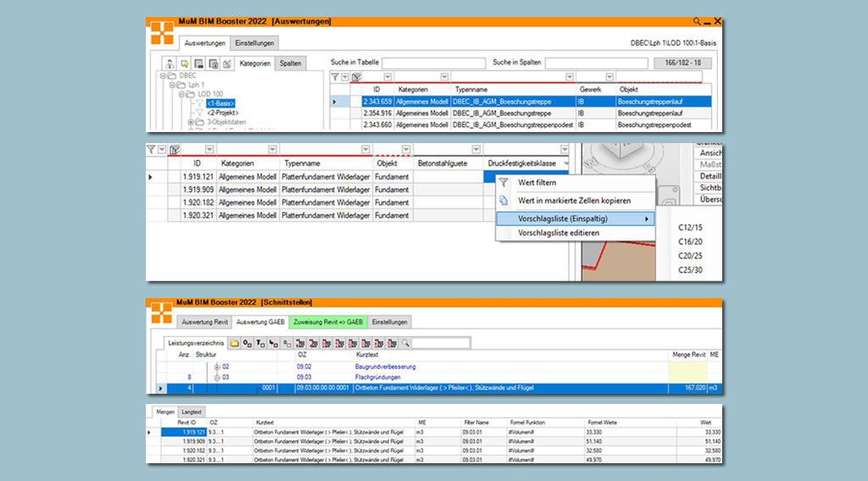Click the funnel filter icon in Auswertungen table
This screenshot has width=868, height=481.
pyautogui.click(x=335, y=77)
